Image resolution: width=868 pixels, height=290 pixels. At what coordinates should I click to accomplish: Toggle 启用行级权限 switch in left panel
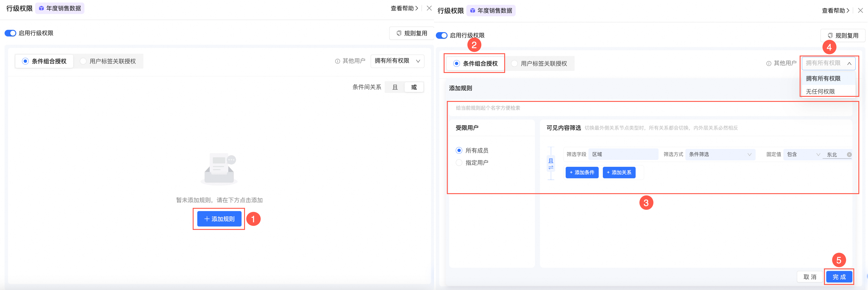click(11, 33)
